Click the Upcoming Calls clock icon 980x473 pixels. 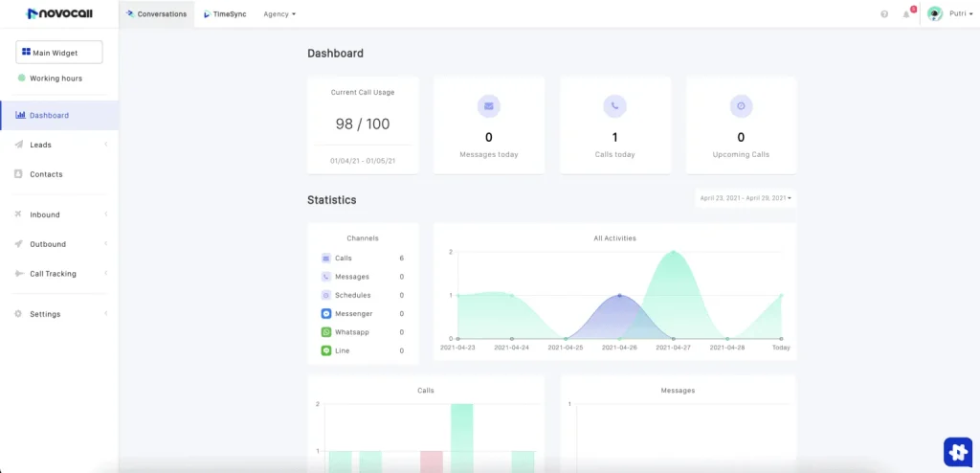[x=742, y=106]
